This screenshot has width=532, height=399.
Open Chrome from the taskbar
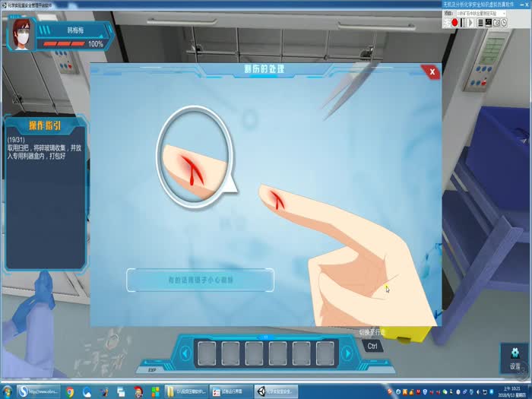click(x=70, y=391)
